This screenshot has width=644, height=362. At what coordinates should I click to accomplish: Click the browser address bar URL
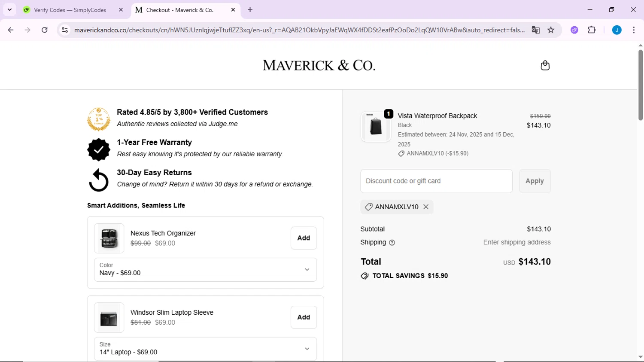point(299,30)
